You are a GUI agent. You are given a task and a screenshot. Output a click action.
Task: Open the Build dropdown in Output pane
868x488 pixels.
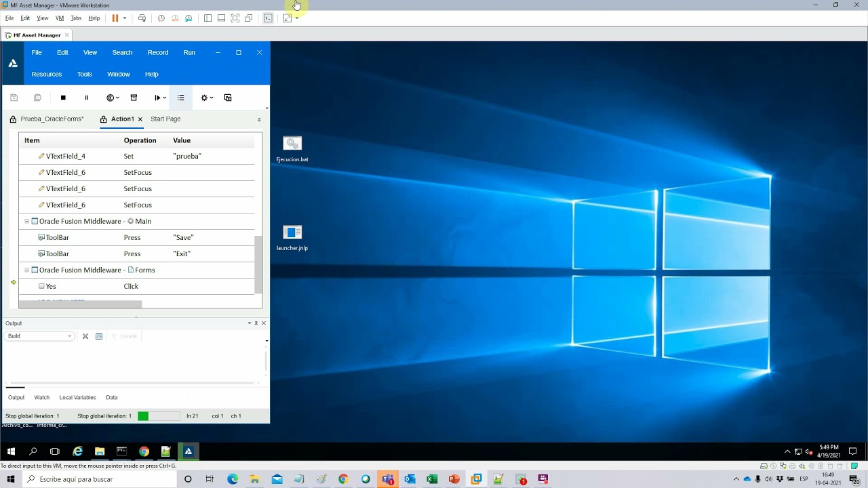(x=39, y=336)
